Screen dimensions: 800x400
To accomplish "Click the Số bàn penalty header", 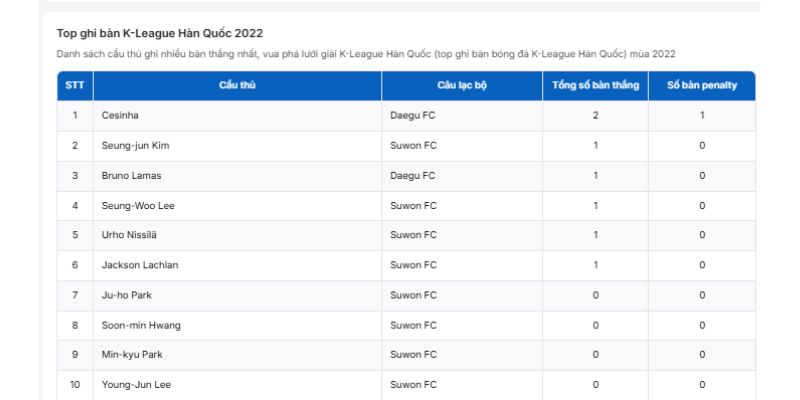I will pos(702,86).
